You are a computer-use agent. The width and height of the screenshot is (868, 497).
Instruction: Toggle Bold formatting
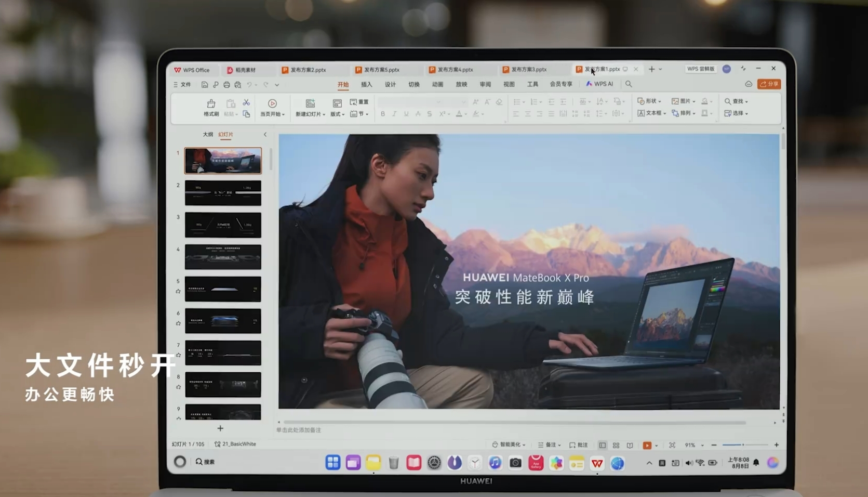point(383,114)
